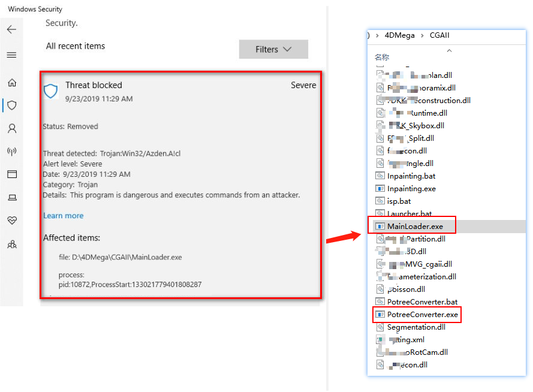533x392 pixels.
Task: Click the back arrow in Windows Security
Action: click(11, 29)
